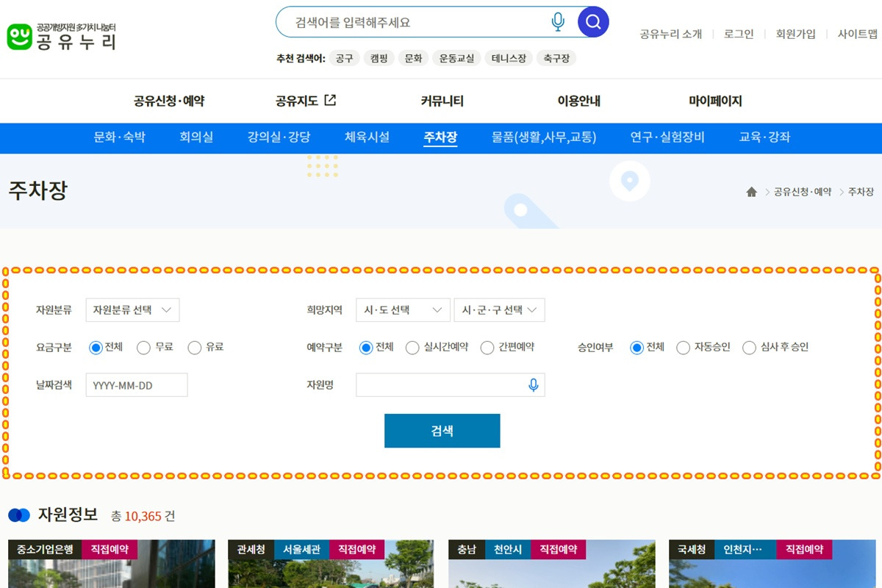Screen dimensions: 882x588
Task: Select the 무료 fee option
Action: [144, 347]
